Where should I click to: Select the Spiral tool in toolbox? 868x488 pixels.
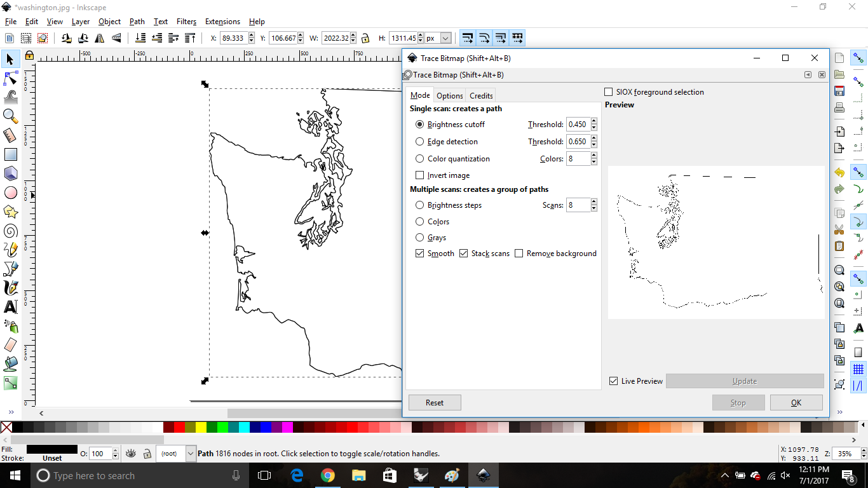tap(10, 230)
